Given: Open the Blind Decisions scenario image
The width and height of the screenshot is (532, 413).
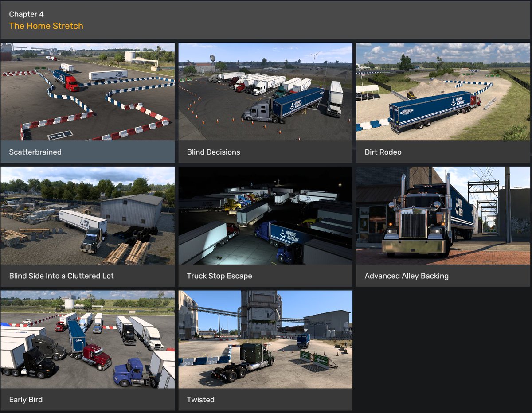Looking at the screenshot, I should tap(266, 92).
